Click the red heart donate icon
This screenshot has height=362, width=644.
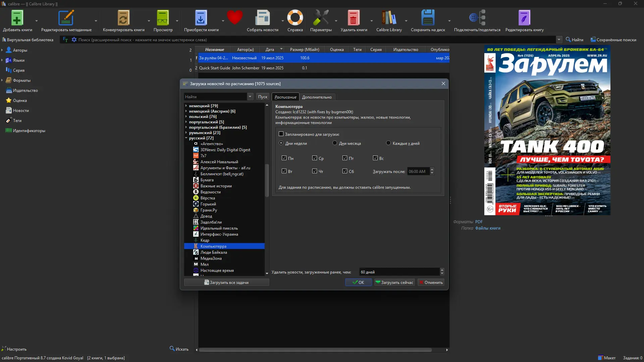pos(234,17)
